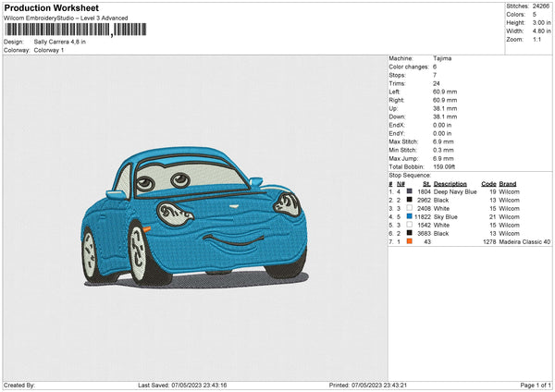This screenshot has width=555, height=392.
Task: Click the black swatch in row 2
Action: pyautogui.click(x=410, y=200)
